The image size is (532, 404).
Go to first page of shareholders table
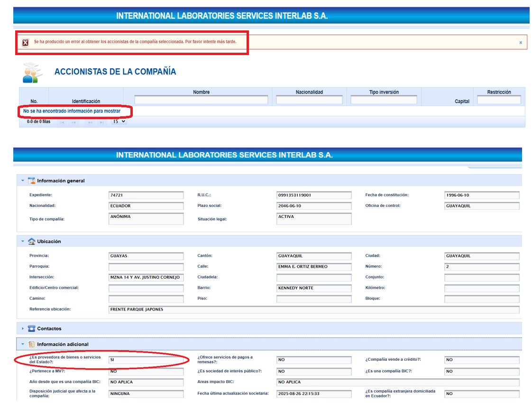click(62, 122)
